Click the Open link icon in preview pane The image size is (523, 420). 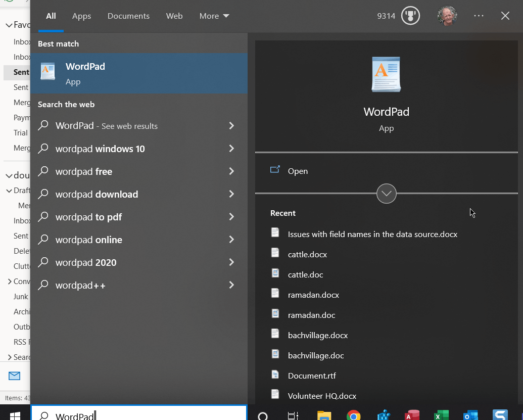(x=275, y=170)
